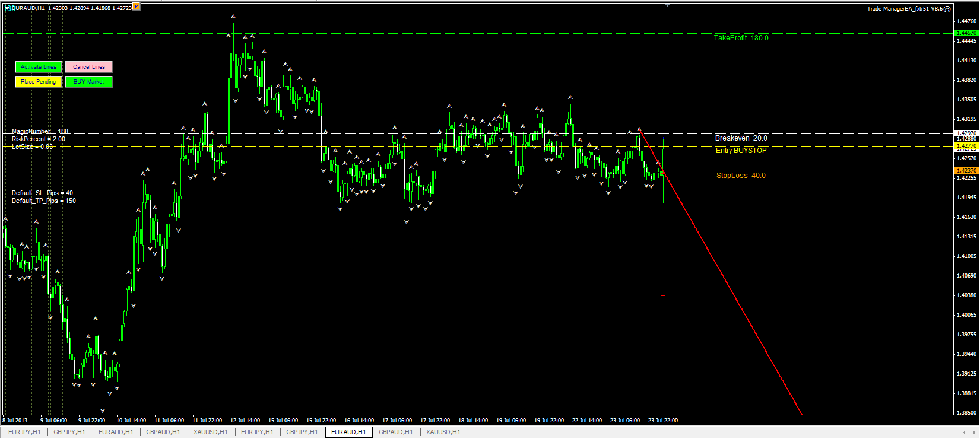Click the green BUY Market button

tap(89, 82)
